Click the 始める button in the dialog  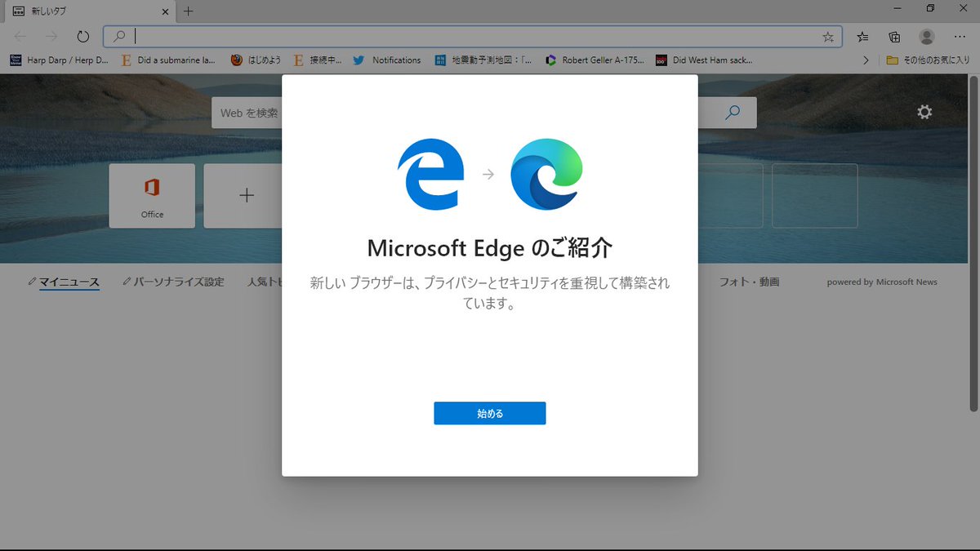[489, 413]
